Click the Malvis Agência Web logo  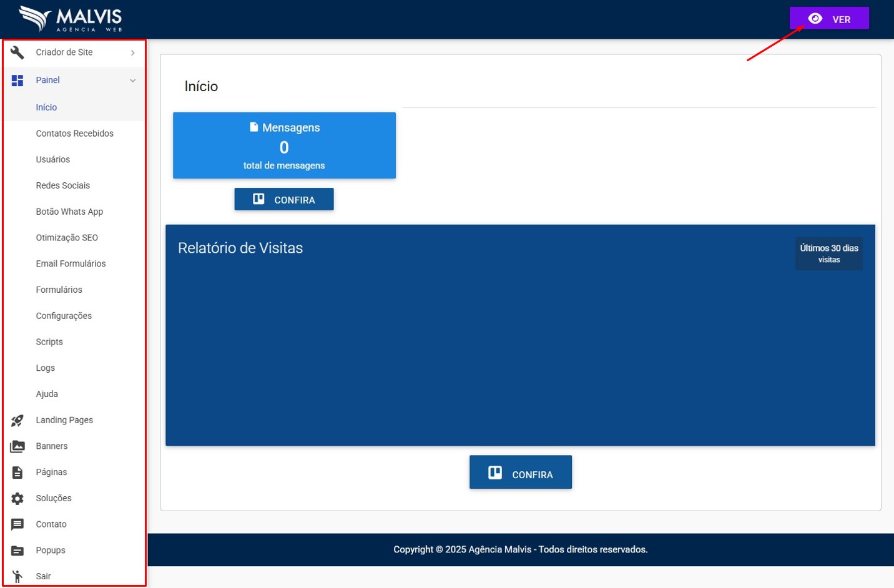pyautogui.click(x=71, y=19)
